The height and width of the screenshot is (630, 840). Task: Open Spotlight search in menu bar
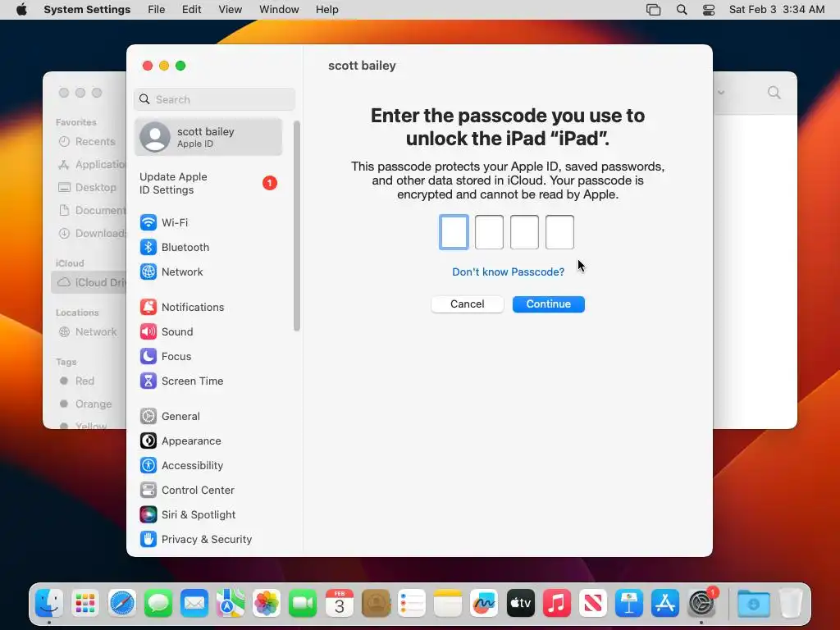tap(682, 10)
